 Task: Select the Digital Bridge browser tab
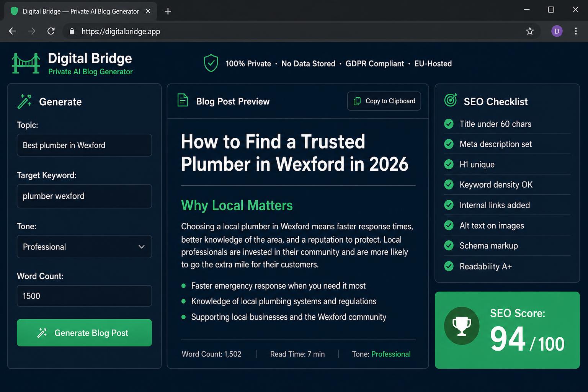(81, 11)
